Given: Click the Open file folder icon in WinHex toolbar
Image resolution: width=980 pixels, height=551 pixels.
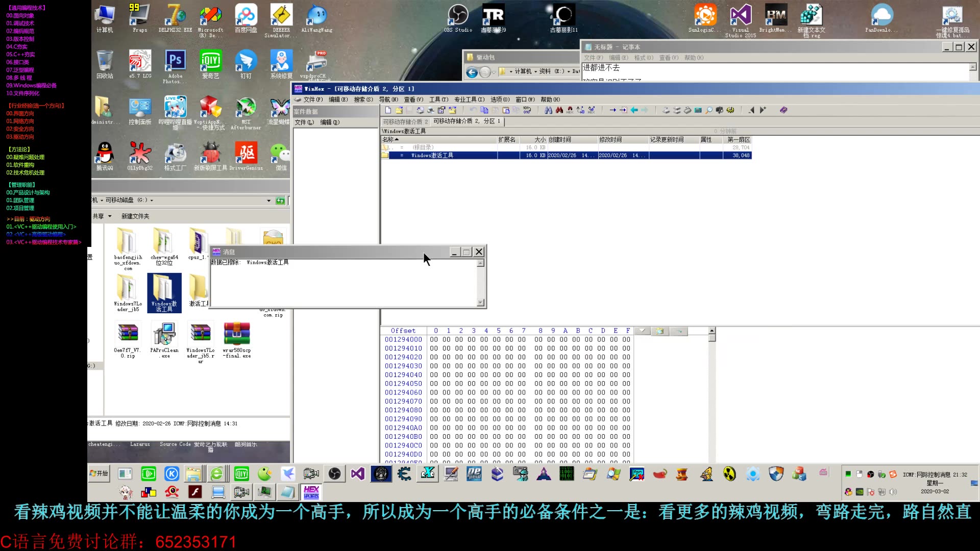Looking at the screenshot, I should [399, 110].
